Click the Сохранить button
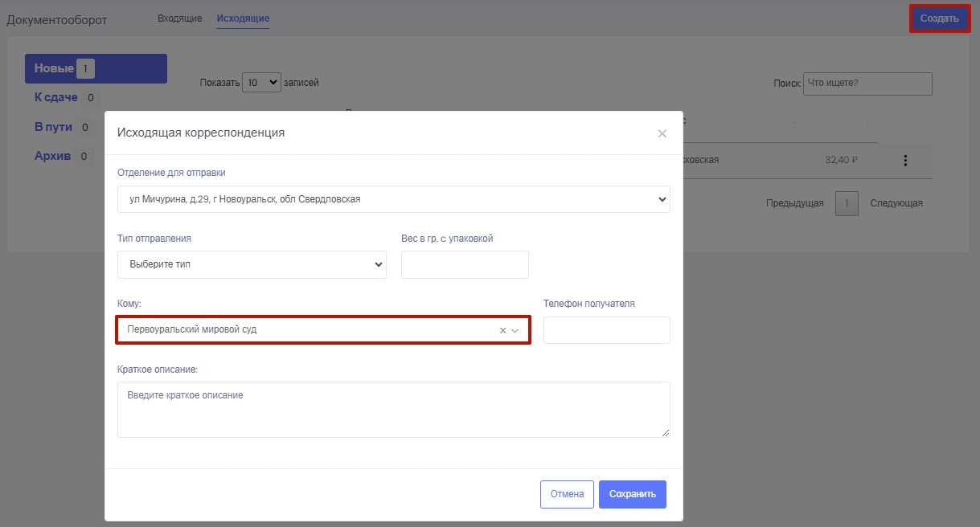This screenshot has height=527, width=980. click(x=632, y=494)
